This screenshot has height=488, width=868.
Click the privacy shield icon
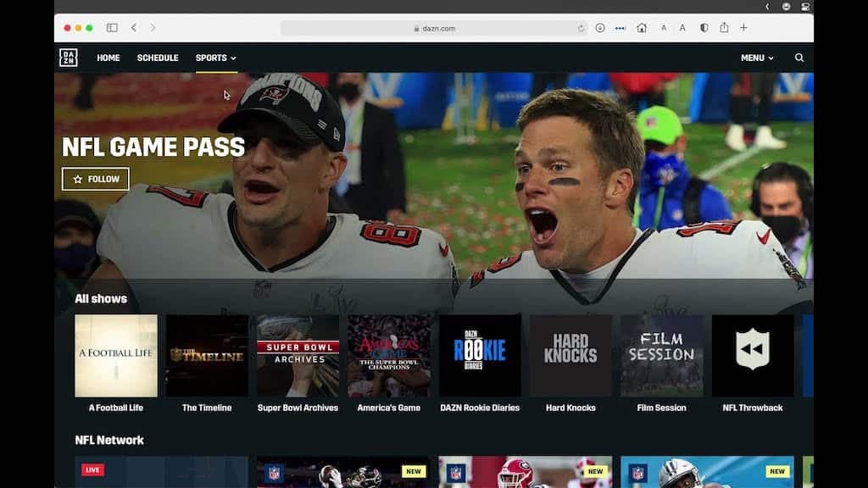click(x=704, y=28)
